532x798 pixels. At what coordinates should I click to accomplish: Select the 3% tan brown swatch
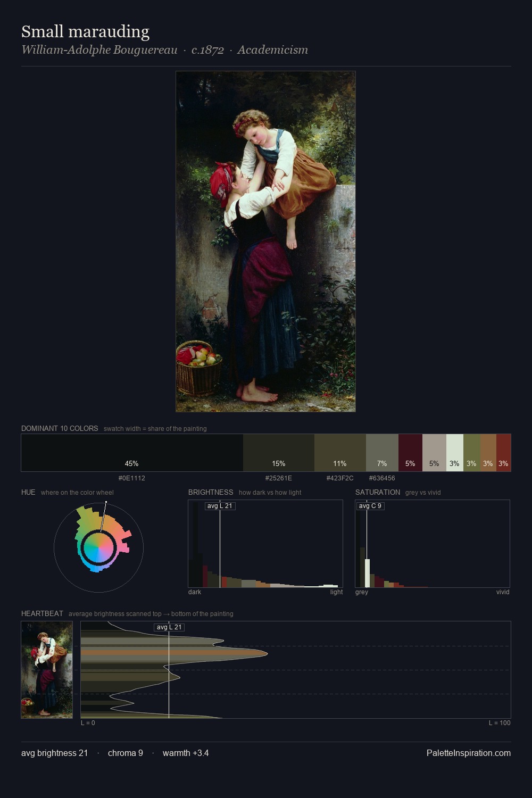point(488,453)
